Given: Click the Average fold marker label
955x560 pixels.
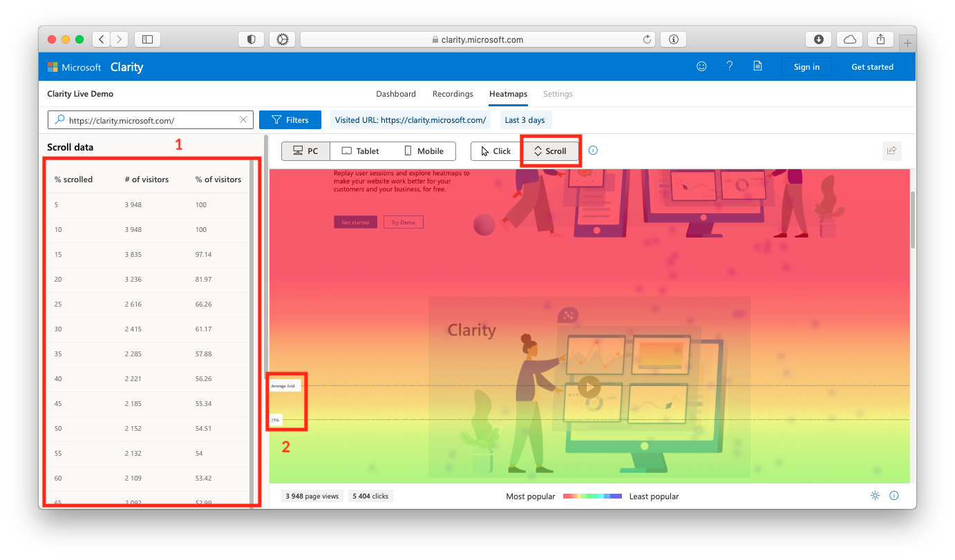Looking at the screenshot, I should tap(285, 385).
